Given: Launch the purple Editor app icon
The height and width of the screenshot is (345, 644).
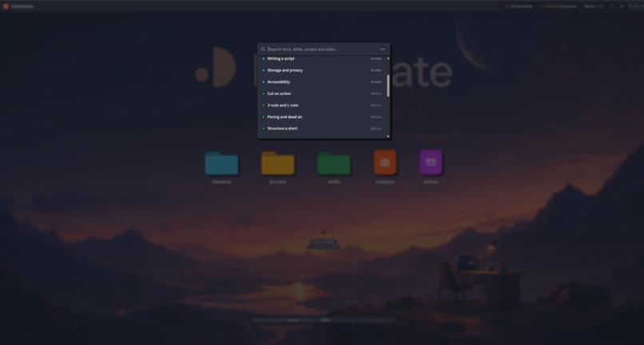Looking at the screenshot, I should pyautogui.click(x=431, y=163).
